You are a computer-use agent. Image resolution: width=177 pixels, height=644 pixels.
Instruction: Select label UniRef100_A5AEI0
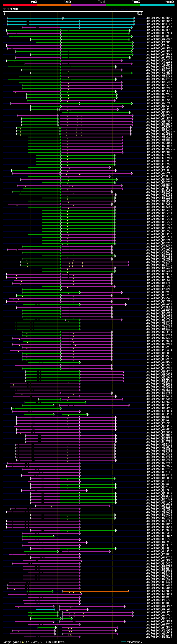coord(159,91)
